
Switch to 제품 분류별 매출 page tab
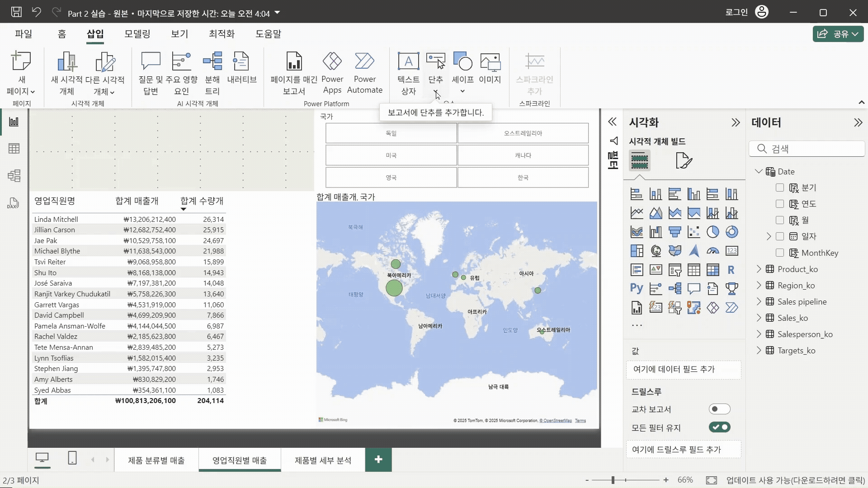[x=156, y=460]
